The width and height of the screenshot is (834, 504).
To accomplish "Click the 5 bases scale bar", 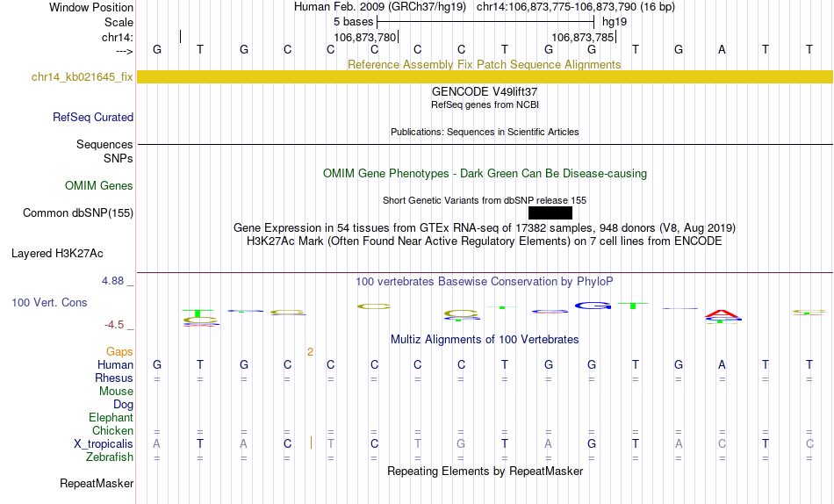I will point(485,22).
